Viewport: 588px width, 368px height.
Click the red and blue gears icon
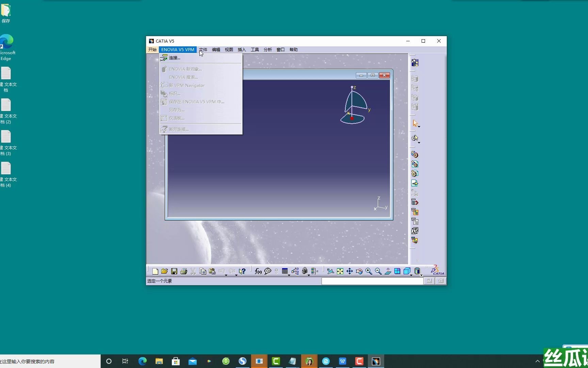(414, 154)
